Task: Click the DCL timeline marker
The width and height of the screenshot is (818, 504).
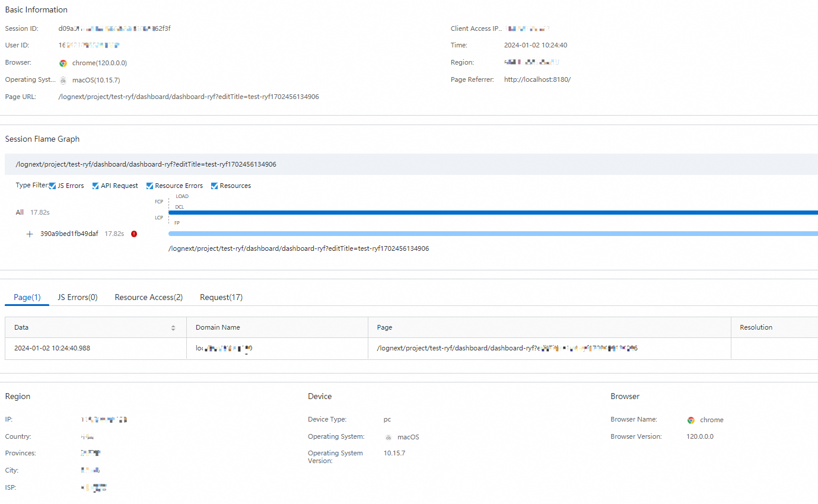Action: 180,207
